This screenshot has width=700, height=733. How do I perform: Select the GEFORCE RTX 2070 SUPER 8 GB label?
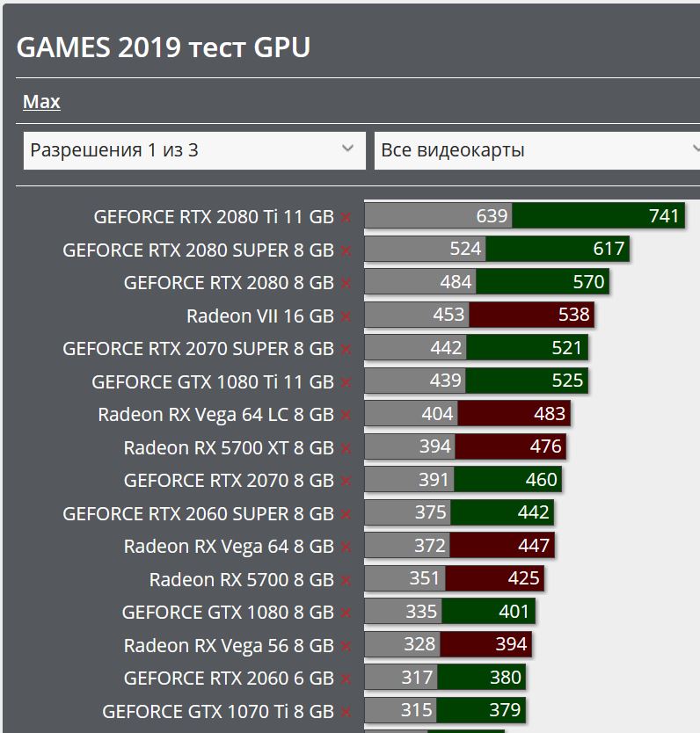coord(198,349)
